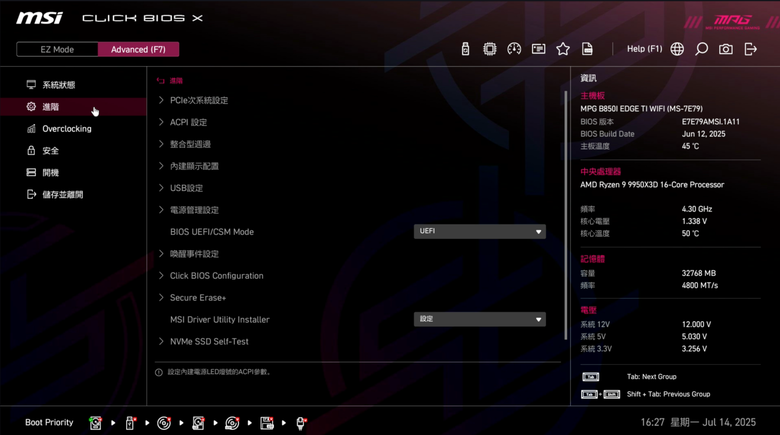Click the drive icon beside 開機
The width and height of the screenshot is (780, 435).
(31, 172)
